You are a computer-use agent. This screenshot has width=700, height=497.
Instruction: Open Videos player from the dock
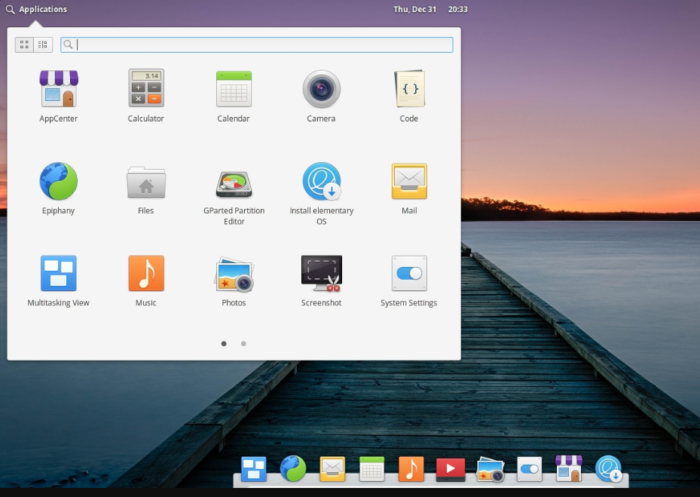(450, 469)
